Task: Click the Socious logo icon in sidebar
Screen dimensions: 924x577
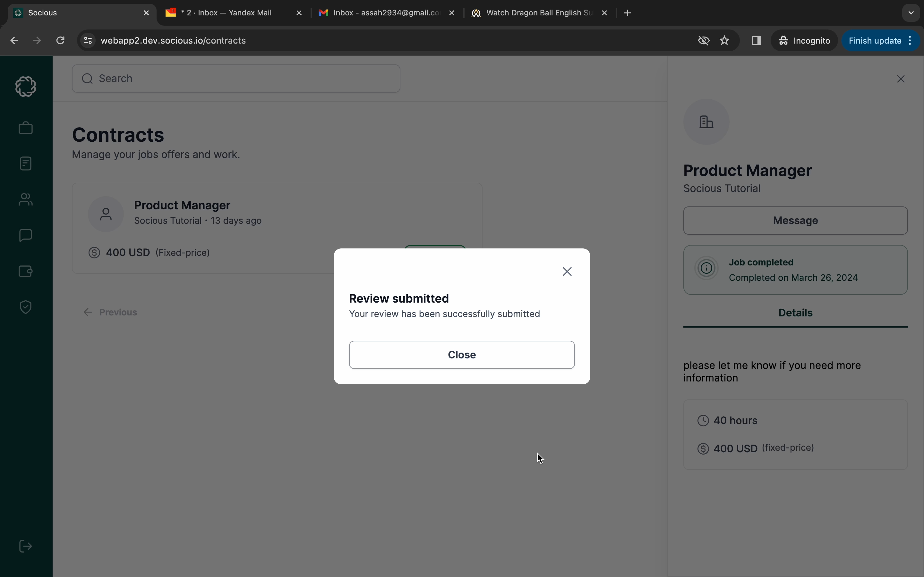Action: (26, 86)
